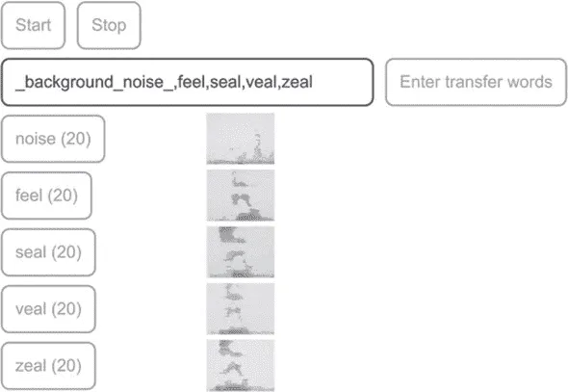Collect a sample with noise (20) button

[x=53, y=139]
